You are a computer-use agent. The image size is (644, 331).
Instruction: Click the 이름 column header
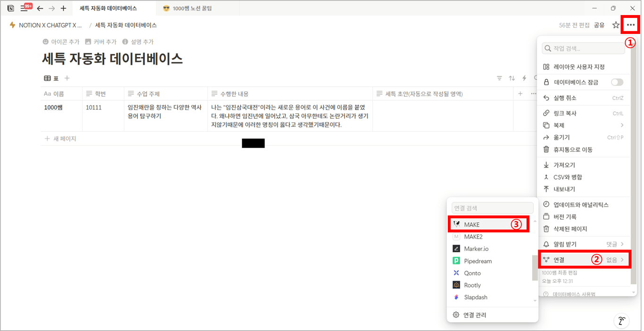pyautogui.click(x=61, y=94)
